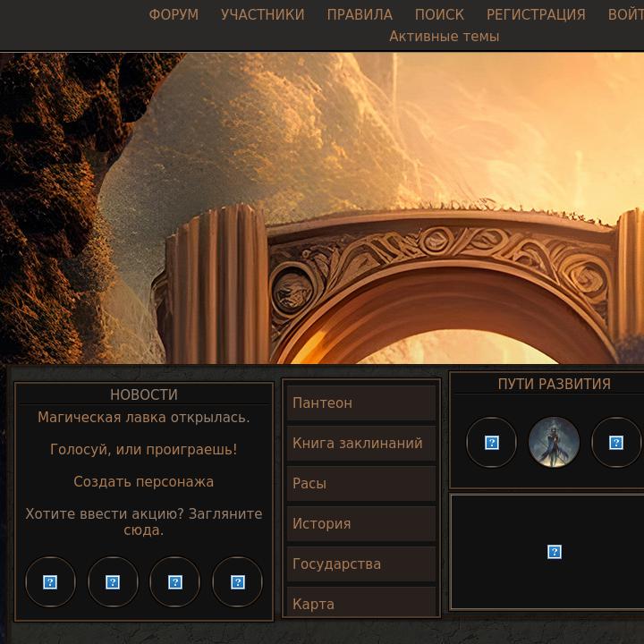This screenshot has width=644, height=644.
Task: Select the character portrait in Пути развития
Action: pyautogui.click(x=554, y=443)
